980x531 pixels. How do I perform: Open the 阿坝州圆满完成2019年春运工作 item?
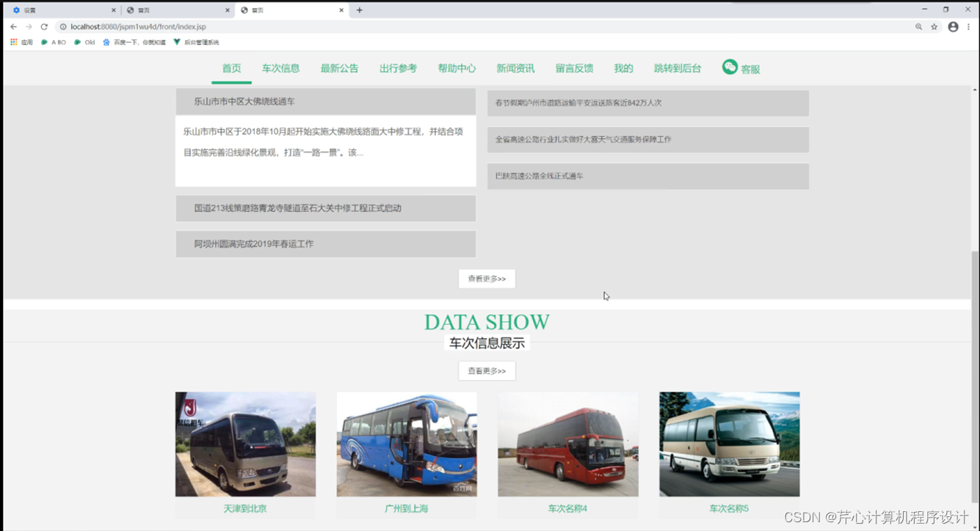[326, 244]
